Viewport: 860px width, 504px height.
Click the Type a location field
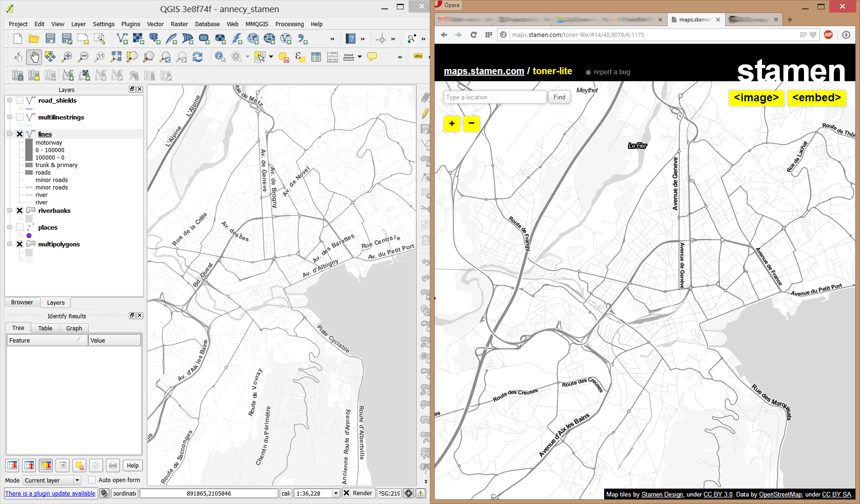click(494, 97)
